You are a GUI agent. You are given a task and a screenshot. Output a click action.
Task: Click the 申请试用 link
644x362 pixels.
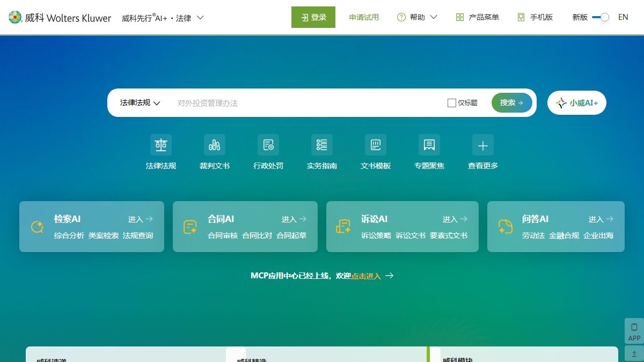pos(364,17)
